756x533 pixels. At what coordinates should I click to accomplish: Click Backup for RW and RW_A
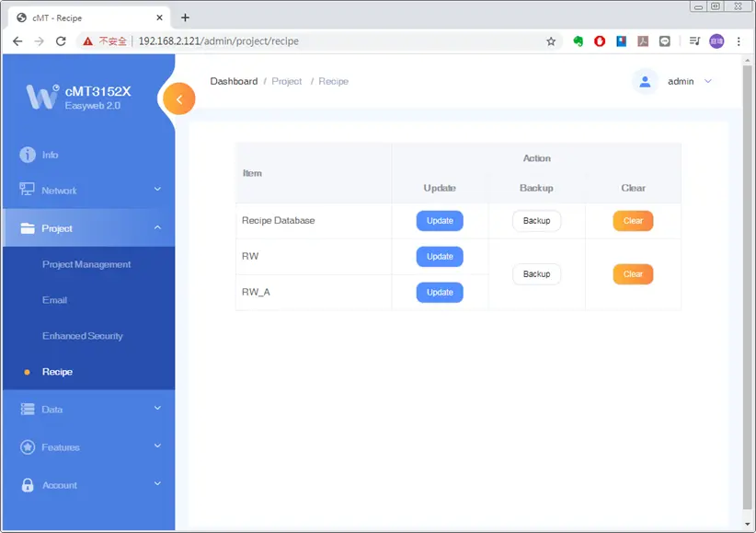pyautogui.click(x=536, y=274)
